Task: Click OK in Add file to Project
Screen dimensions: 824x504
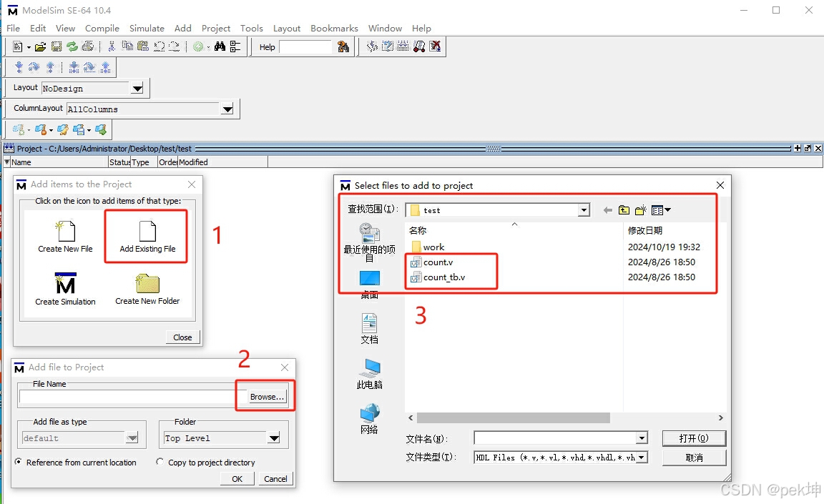Action: click(x=237, y=479)
